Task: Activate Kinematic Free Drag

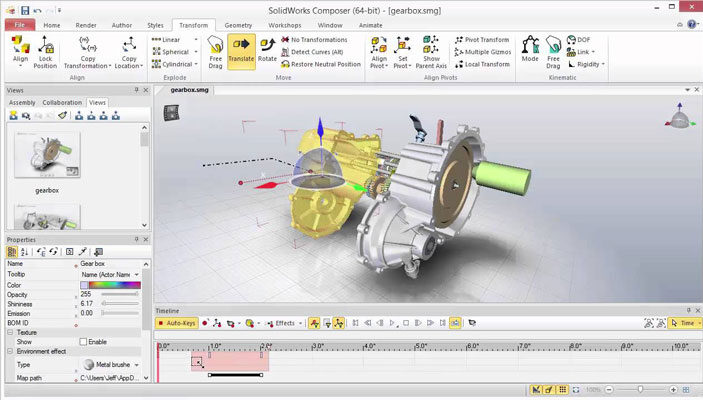Action: click(x=553, y=52)
